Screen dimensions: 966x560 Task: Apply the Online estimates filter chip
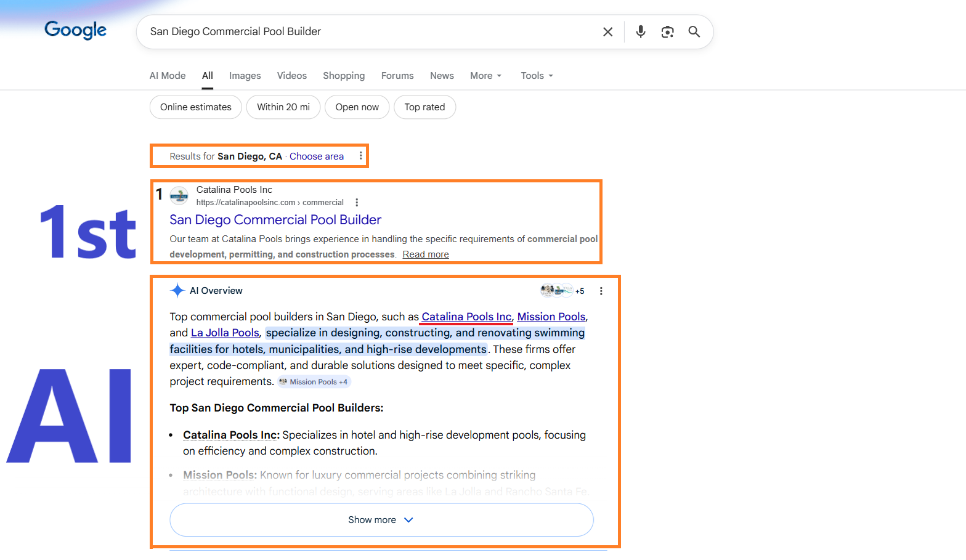click(196, 107)
